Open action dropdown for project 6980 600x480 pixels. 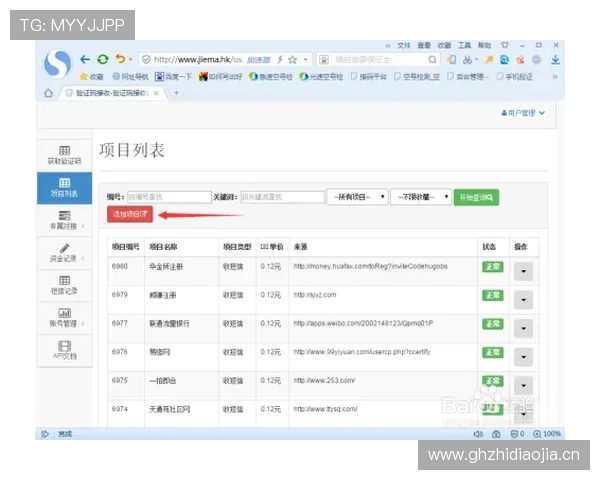(x=523, y=271)
